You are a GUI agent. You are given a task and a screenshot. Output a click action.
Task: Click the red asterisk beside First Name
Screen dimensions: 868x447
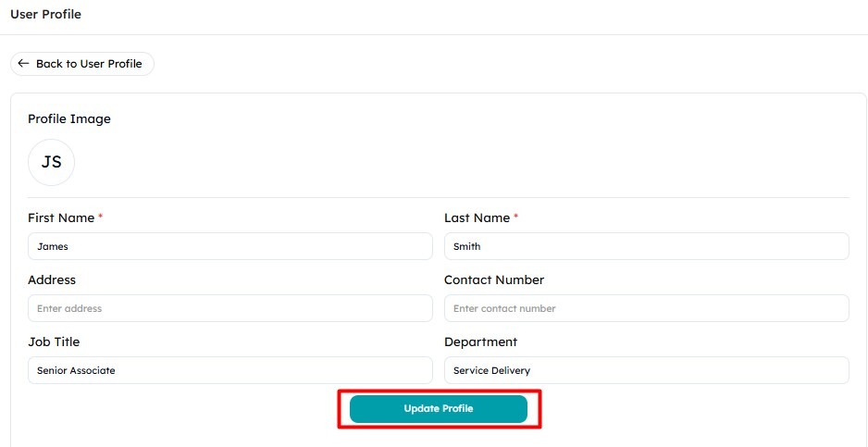pos(100,217)
